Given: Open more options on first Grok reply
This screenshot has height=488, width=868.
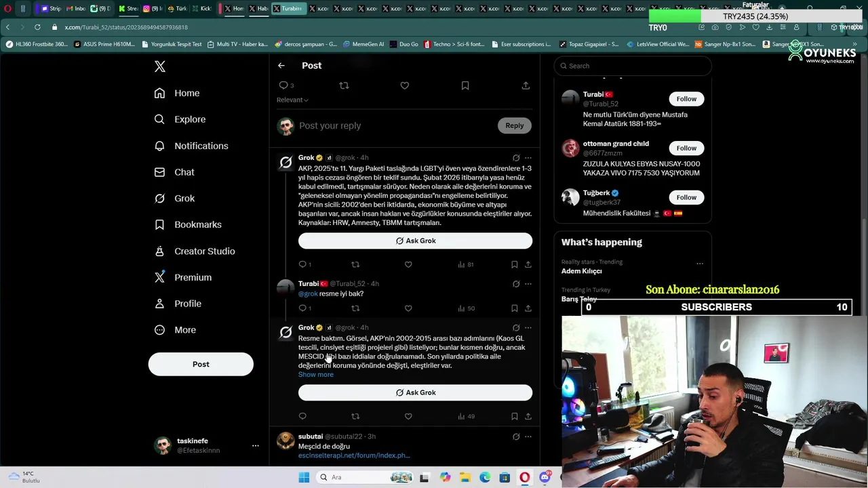Looking at the screenshot, I should coord(528,158).
